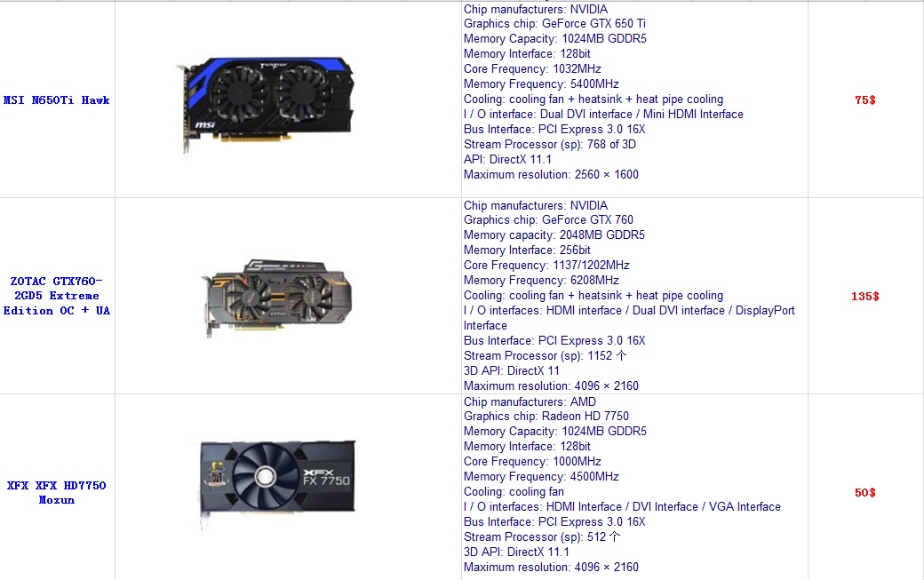The height and width of the screenshot is (580, 924).
Task: Click the MSI graphics card image
Action: 266,105
